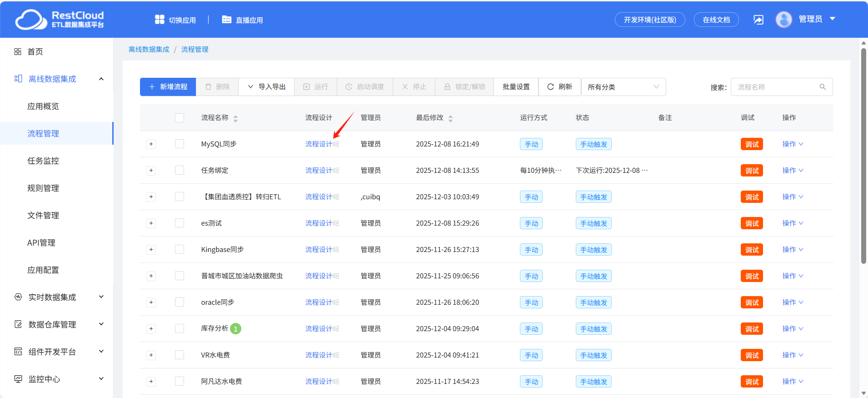The width and height of the screenshot is (868, 398).
Task: Click the RestCloud logo
Action: (x=60, y=20)
